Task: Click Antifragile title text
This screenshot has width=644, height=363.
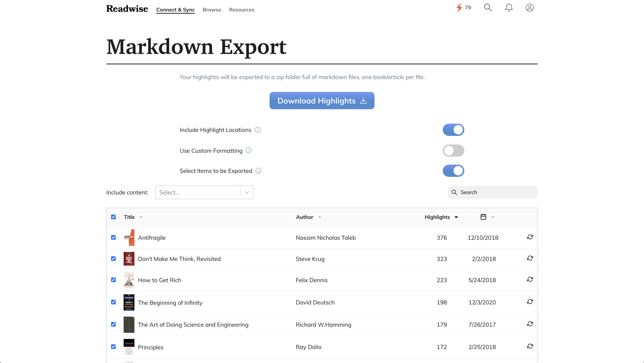Action: coord(152,238)
